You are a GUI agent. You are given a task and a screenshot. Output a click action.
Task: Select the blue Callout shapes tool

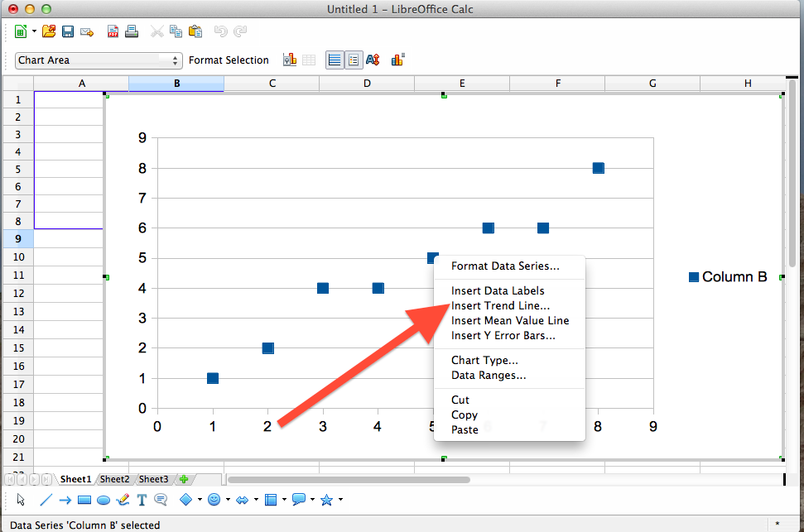[298, 499]
